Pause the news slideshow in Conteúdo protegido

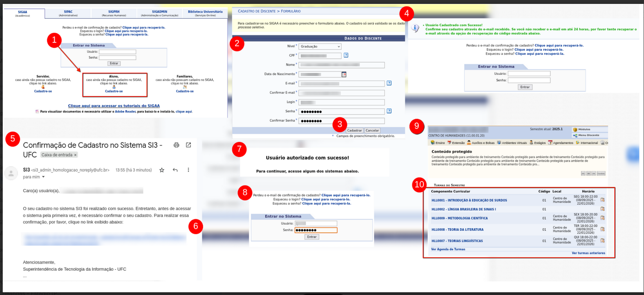pyautogui.click(x=588, y=173)
